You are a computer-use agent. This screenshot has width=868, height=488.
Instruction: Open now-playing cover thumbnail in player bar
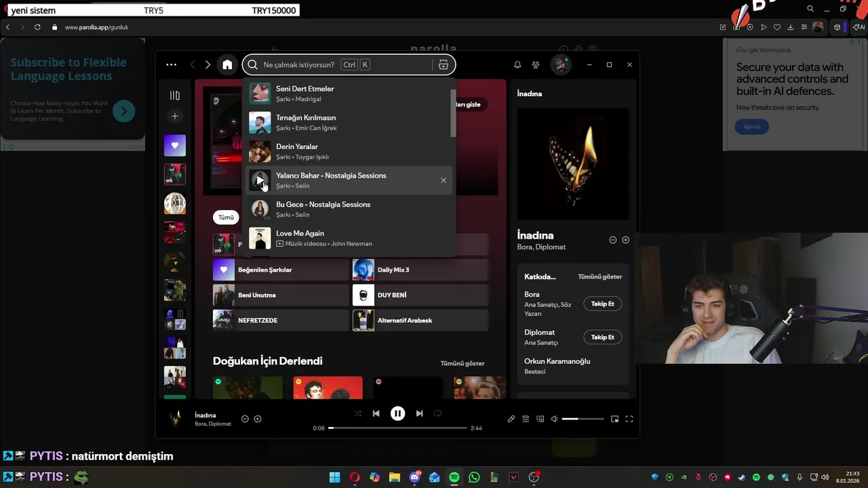(175, 419)
